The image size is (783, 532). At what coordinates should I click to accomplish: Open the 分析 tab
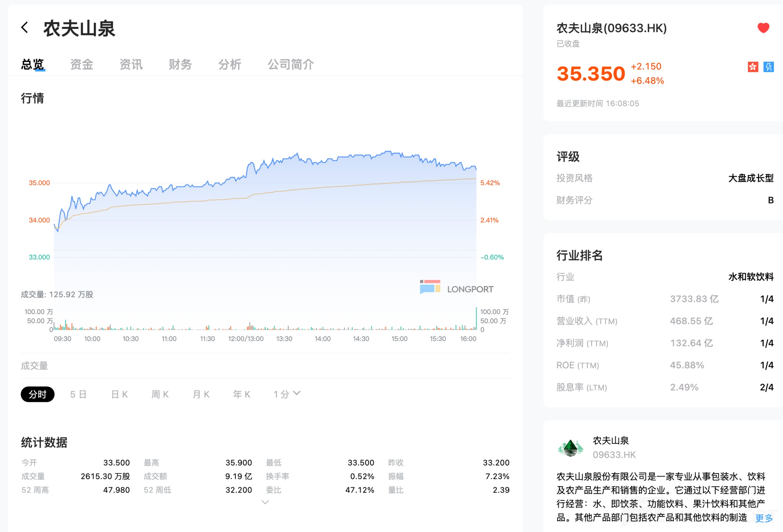[x=229, y=65]
